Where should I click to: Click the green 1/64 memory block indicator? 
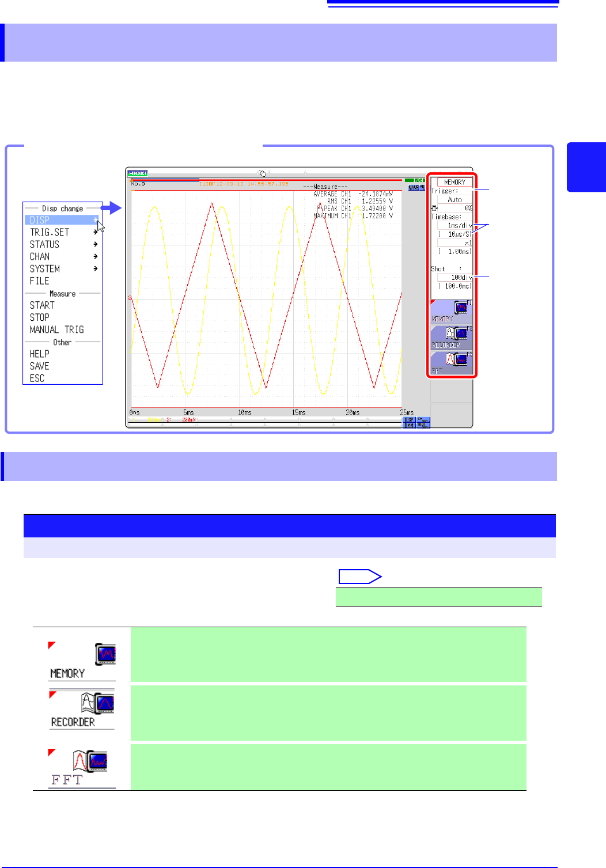click(415, 180)
